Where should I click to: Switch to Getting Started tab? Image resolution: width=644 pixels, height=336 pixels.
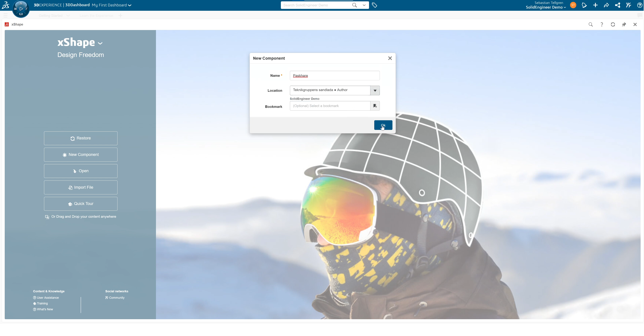coord(51,16)
